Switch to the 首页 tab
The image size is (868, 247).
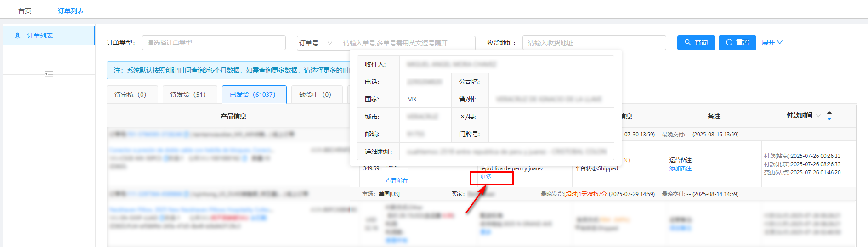[x=25, y=11]
